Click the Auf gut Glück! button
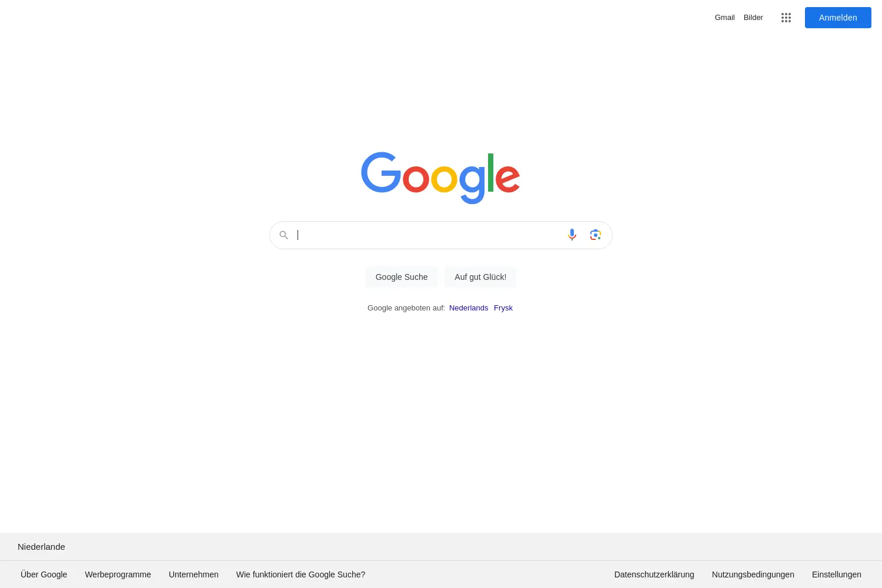The image size is (882, 588). pyautogui.click(x=480, y=277)
